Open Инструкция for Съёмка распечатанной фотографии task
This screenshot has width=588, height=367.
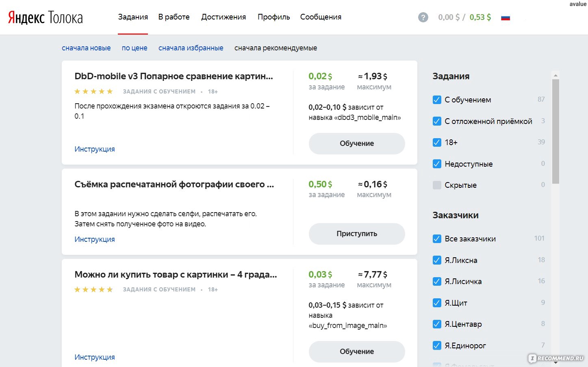pyautogui.click(x=95, y=239)
